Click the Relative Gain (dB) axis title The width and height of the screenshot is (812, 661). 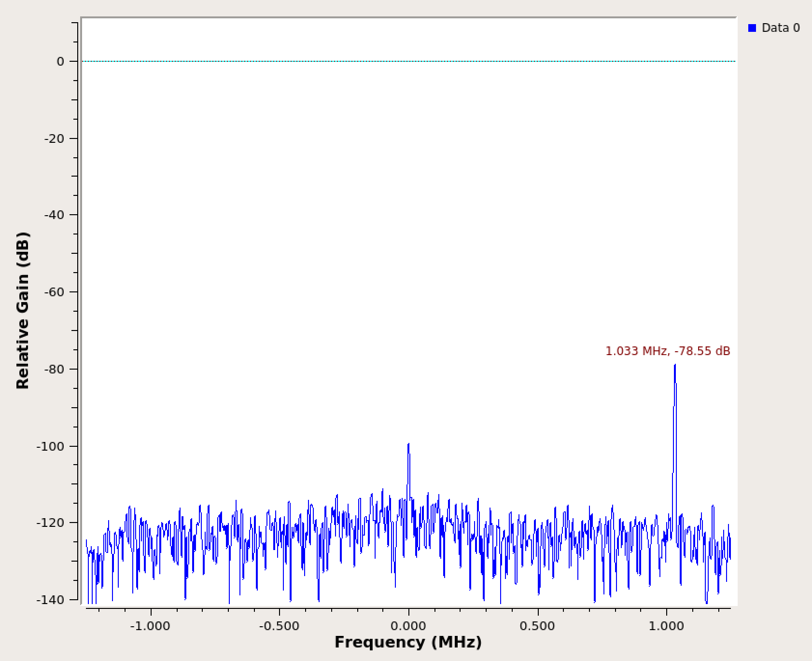(23, 310)
